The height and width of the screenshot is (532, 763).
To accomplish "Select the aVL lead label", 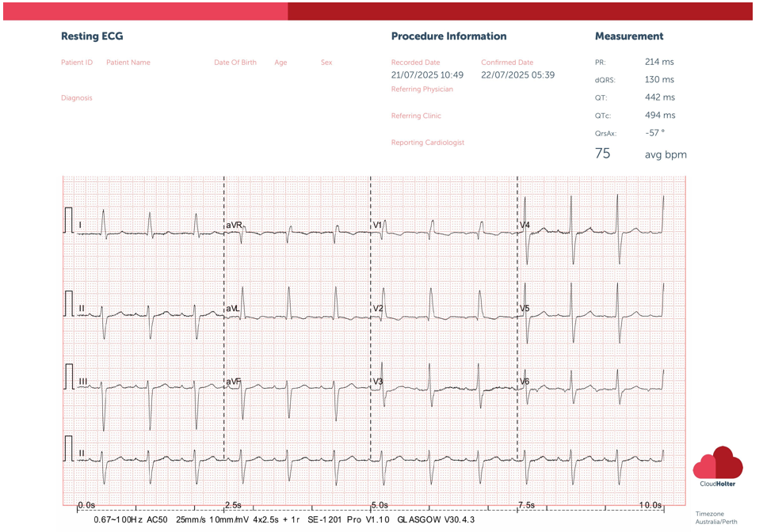I will click(233, 308).
